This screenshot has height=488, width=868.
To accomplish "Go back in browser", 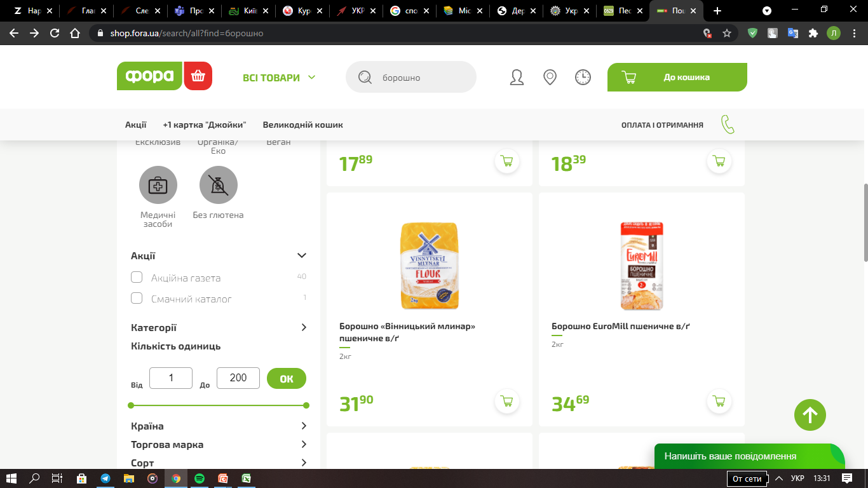I will click(14, 33).
